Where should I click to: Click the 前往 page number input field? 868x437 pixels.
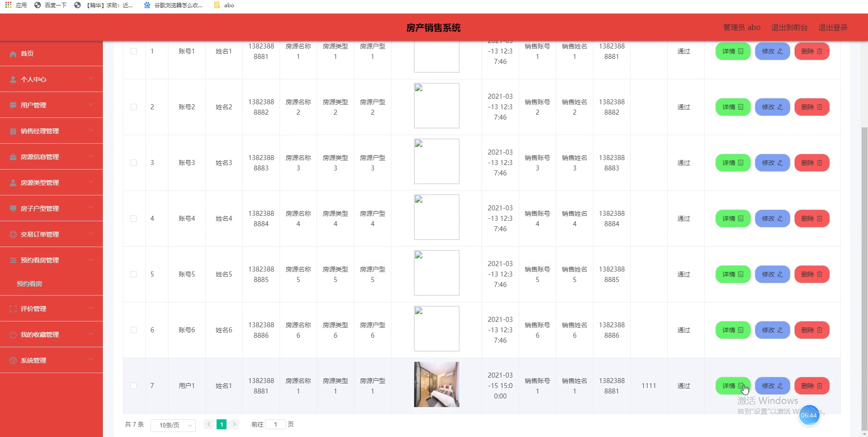(275, 424)
